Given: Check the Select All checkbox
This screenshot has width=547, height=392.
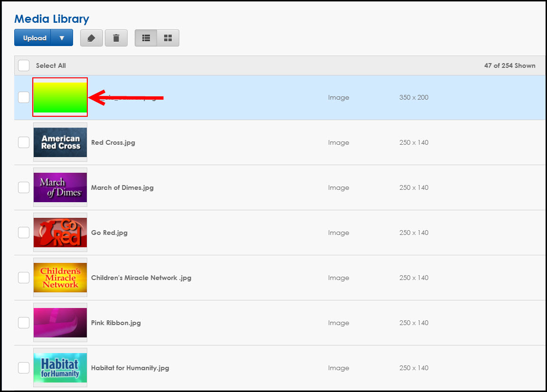Looking at the screenshot, I should [24, 65].
